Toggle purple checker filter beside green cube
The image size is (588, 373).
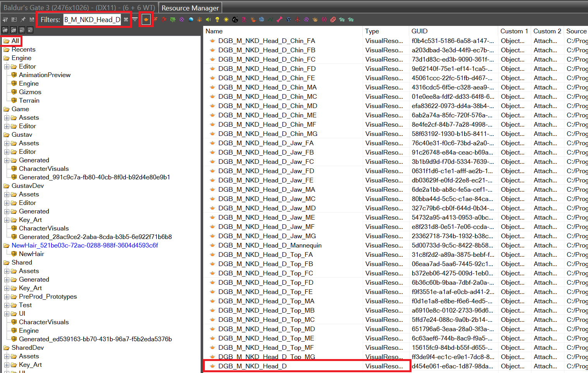182,19
